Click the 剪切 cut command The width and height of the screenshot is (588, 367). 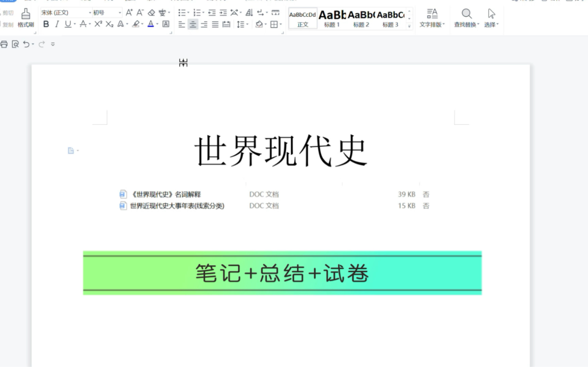[x=7, y=13]
